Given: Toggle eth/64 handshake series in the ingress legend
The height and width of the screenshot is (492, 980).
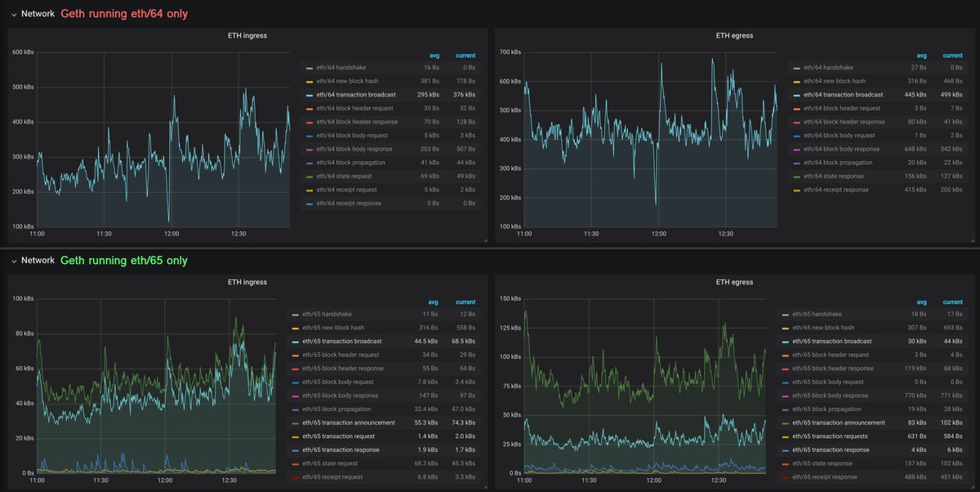Looking at the screenshot, I should click(x=342, y=68).
